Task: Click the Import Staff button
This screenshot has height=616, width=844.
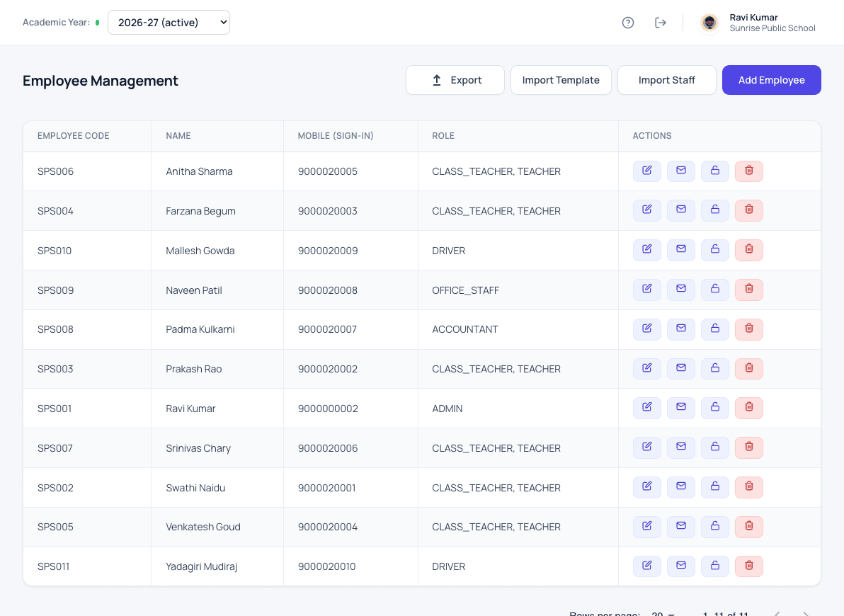Action: [666, 80]
